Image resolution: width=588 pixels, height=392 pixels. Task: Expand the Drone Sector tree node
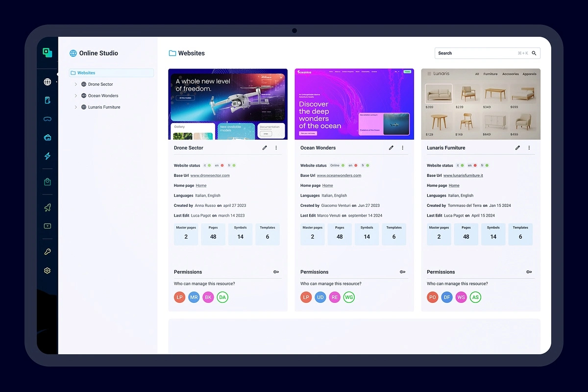[x=76, y=84]
